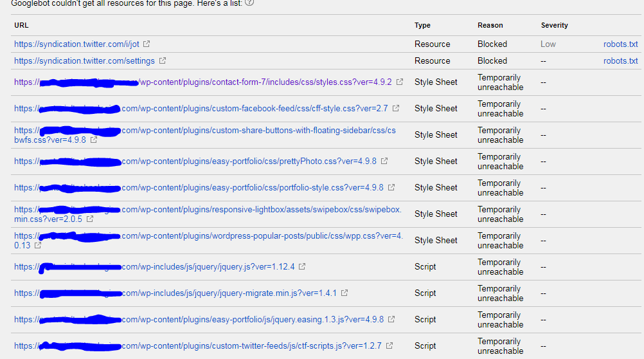
Task: Follow the syndication.twitter.com/settings URL link
Action: [x=84, y=61]
